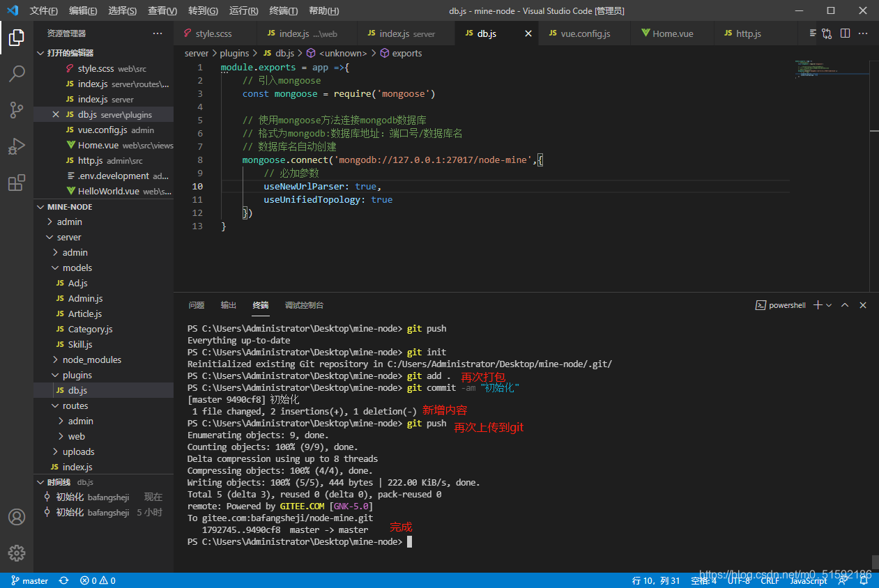Open the Manage gear settings
The width and height of the screenshot is (879, 588).
[17, 553]
